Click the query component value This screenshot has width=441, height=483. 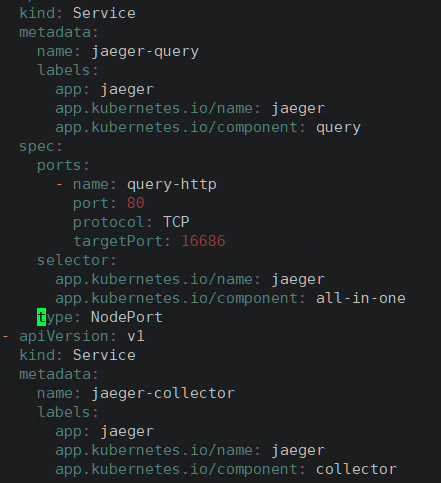[338, 128]
